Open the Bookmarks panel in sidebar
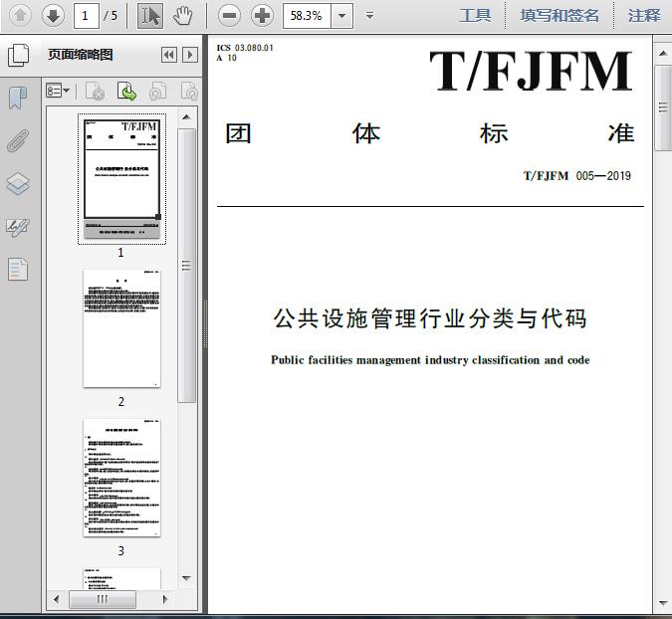Viewport: 672px width, 619px height. (x=18, y=98)
